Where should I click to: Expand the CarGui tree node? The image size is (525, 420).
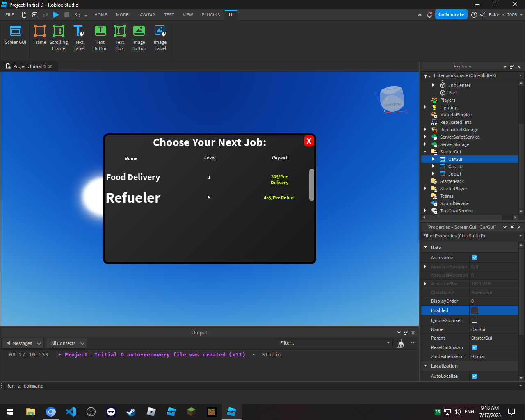pos(434,159)
